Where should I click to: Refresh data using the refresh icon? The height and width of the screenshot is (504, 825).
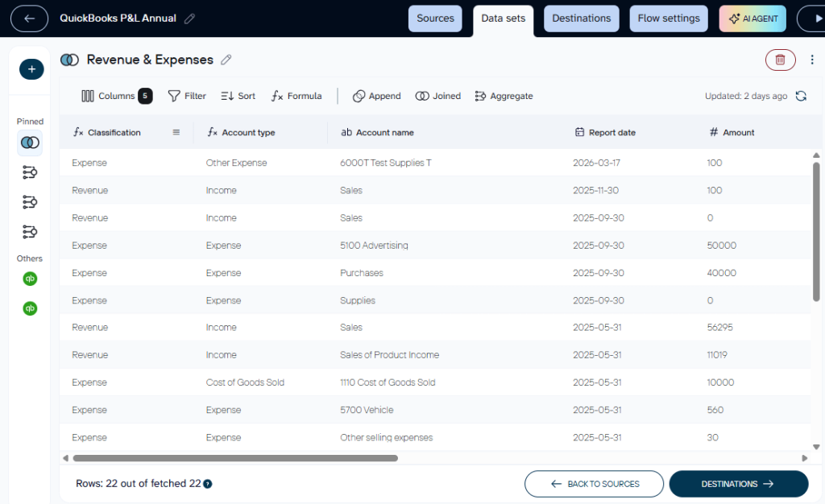click(801, 97)
